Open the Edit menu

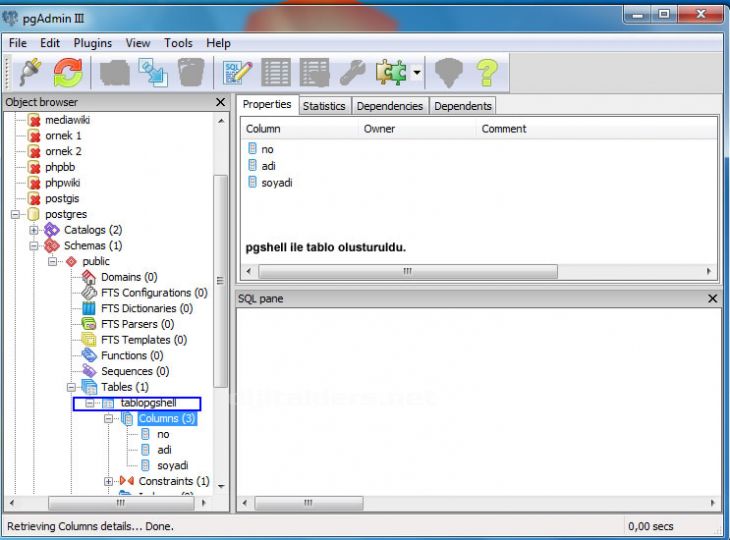pyautogui.click(x=50, y=43)
